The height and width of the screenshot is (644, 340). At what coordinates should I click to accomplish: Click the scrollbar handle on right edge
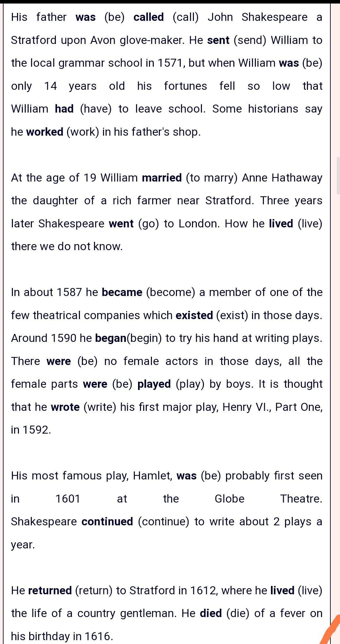point(338,176)
